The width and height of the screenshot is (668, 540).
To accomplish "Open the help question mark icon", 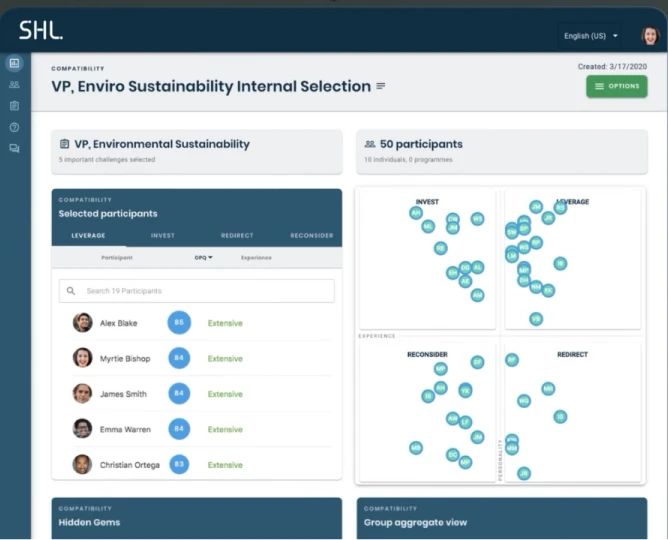I will (14, 127).
